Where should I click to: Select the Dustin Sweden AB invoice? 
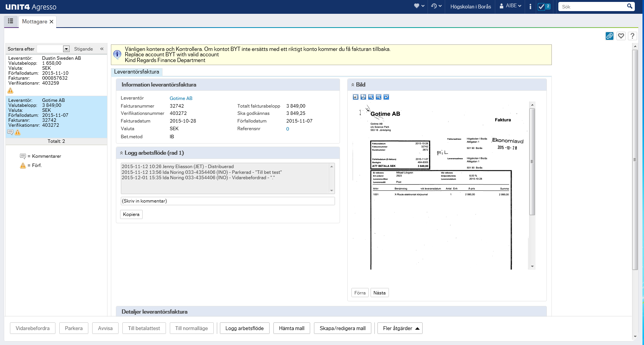point(56,75)
